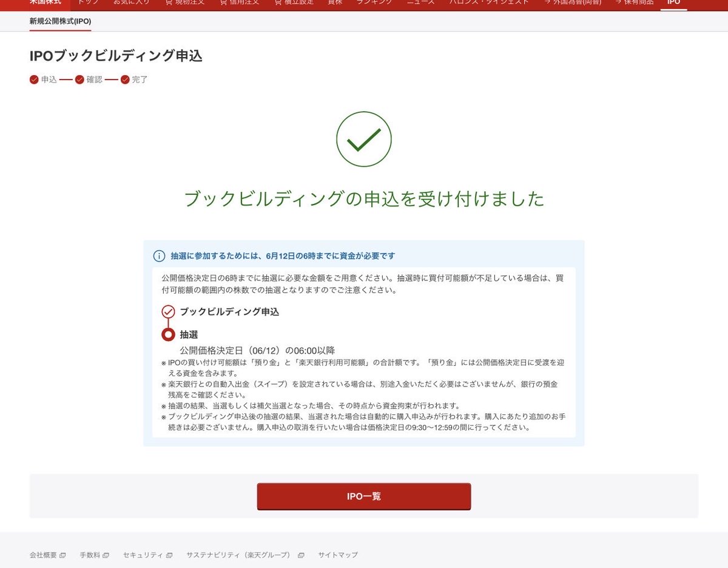Screen dimensions: 728x568
Task: Open the 会社概要 footer link
Action: tap(47, 555)
